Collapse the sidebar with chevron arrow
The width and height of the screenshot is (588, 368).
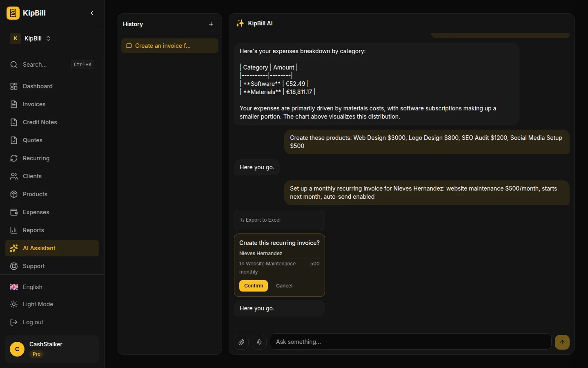tap(92, 13)
